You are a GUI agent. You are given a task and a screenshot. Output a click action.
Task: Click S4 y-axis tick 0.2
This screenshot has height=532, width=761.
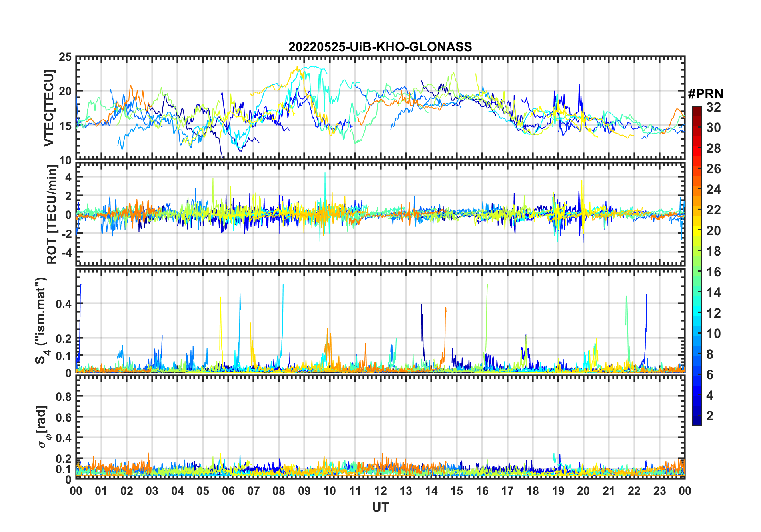[x=64, y=338]
